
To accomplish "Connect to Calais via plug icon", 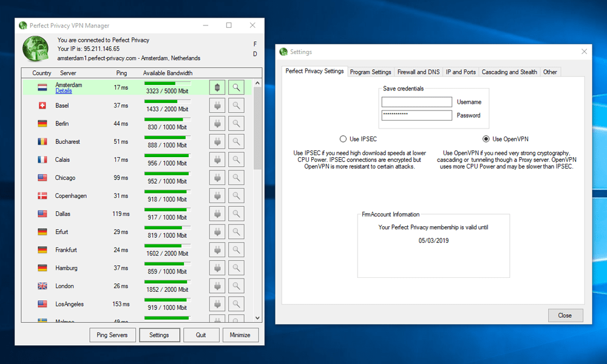I will point(217,160).
